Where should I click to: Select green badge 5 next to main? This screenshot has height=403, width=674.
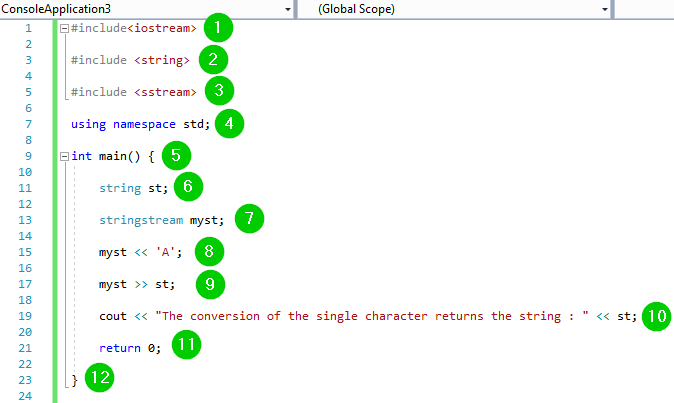(x=176, y=156)
